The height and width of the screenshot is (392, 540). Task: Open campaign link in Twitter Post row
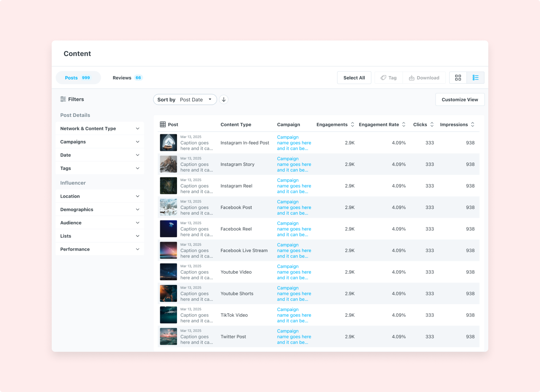pos(294,337)
